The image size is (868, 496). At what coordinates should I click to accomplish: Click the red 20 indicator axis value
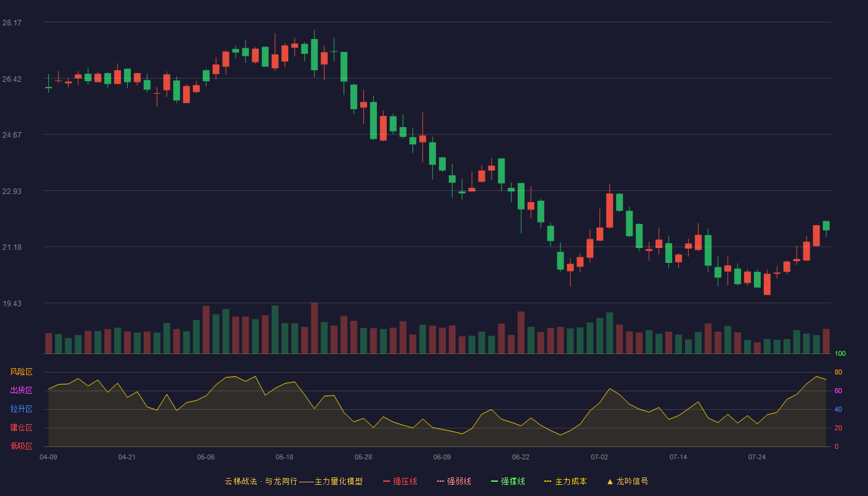pos(838,428)
